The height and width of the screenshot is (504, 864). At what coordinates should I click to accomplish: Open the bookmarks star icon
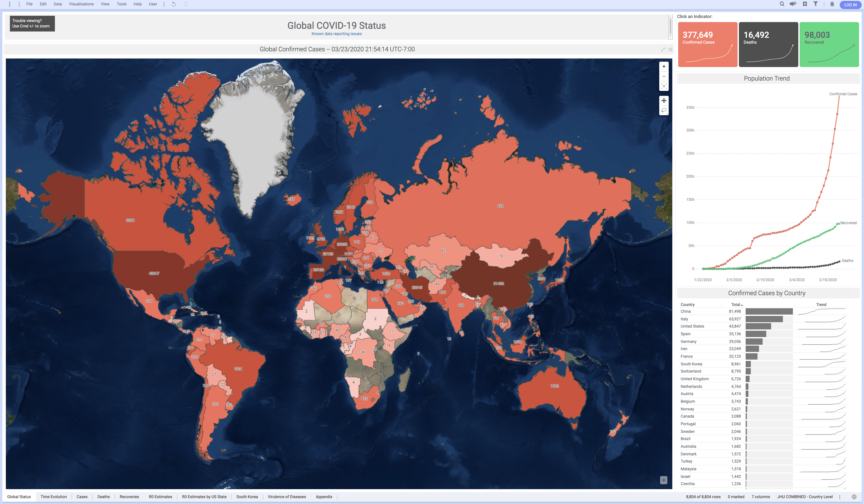(x=805, y=4)
